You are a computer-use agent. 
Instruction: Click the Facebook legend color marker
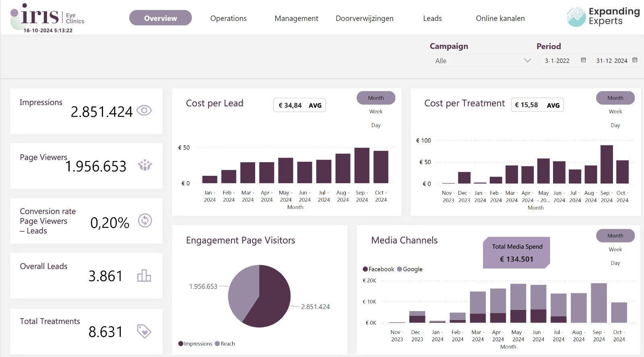click(365, 269)
